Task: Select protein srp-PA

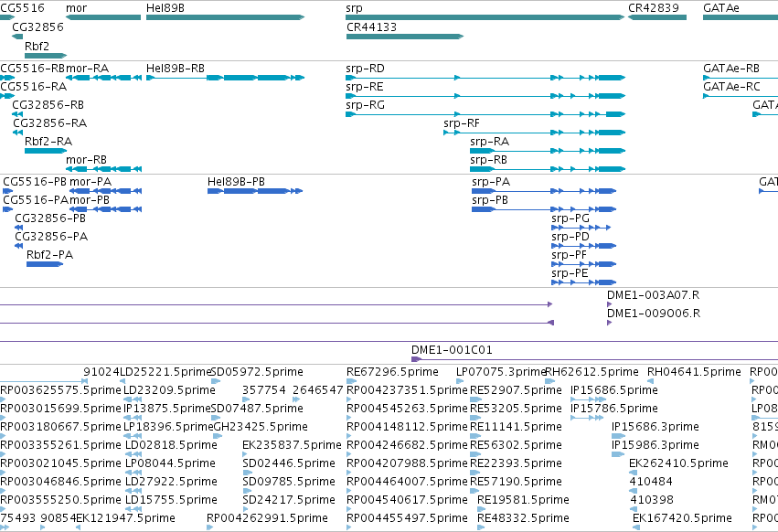Action: pos(544,191)
